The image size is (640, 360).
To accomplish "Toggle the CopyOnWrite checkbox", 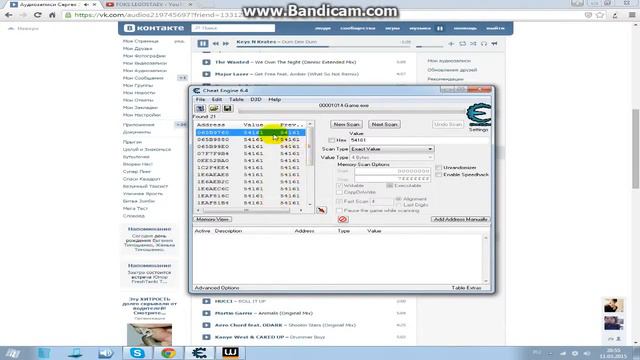I will (x=340, y=192).
